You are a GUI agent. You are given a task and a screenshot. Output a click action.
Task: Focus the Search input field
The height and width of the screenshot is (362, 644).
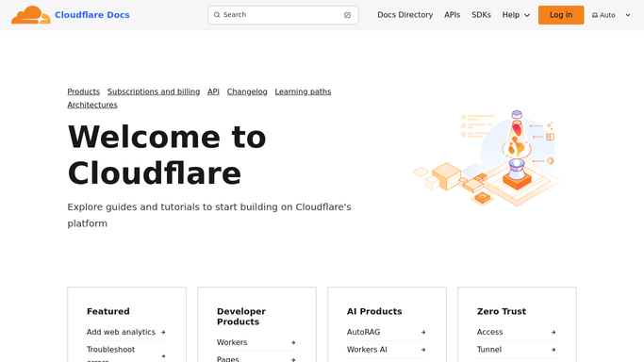[283, 15]
